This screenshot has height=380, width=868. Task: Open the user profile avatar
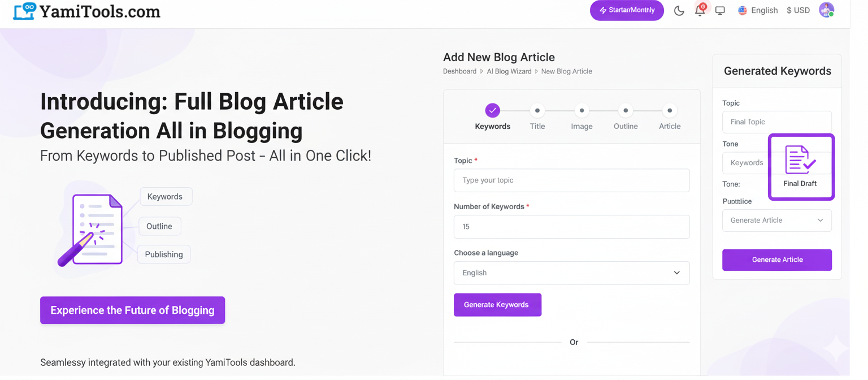827,10
